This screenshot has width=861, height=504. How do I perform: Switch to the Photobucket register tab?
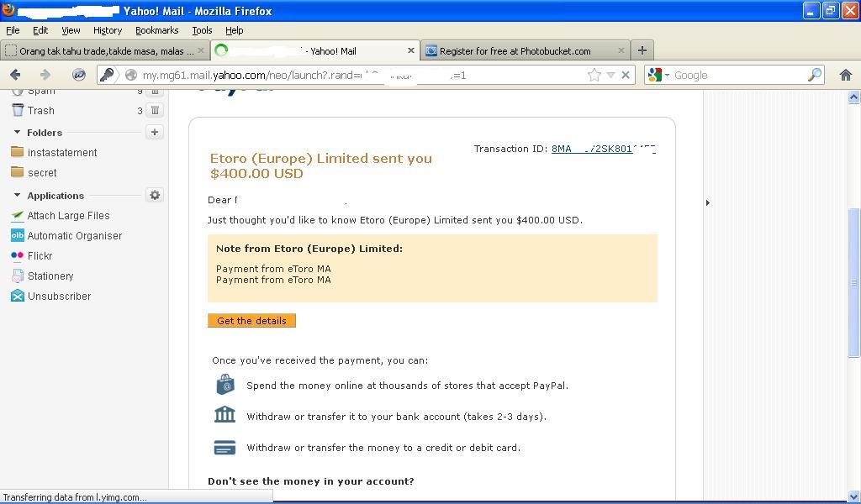tap(526, 51)
